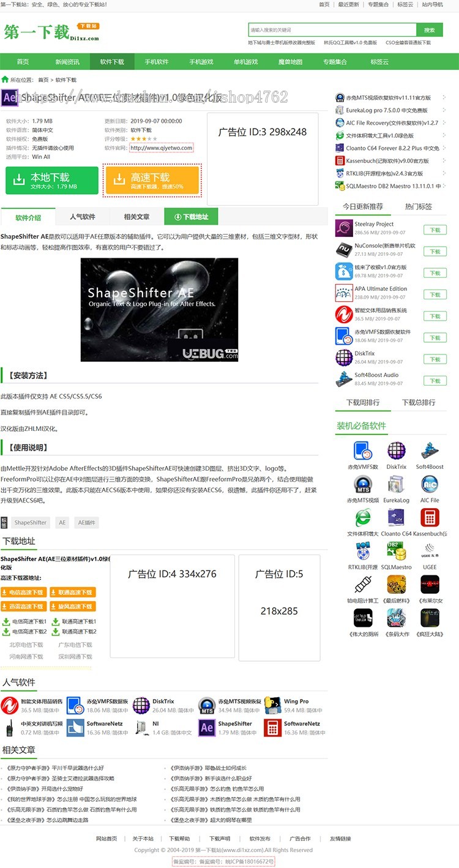459x868 pixels.
Task: Open the Cloanto C64 icon in 装机必备软件
Action: click(x=396, y=518)
